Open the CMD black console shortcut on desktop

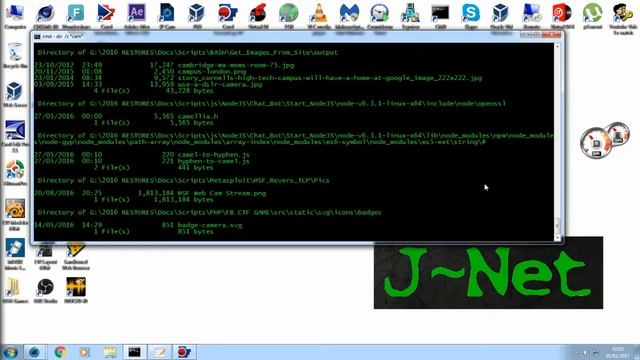click(x=440, y=16)
